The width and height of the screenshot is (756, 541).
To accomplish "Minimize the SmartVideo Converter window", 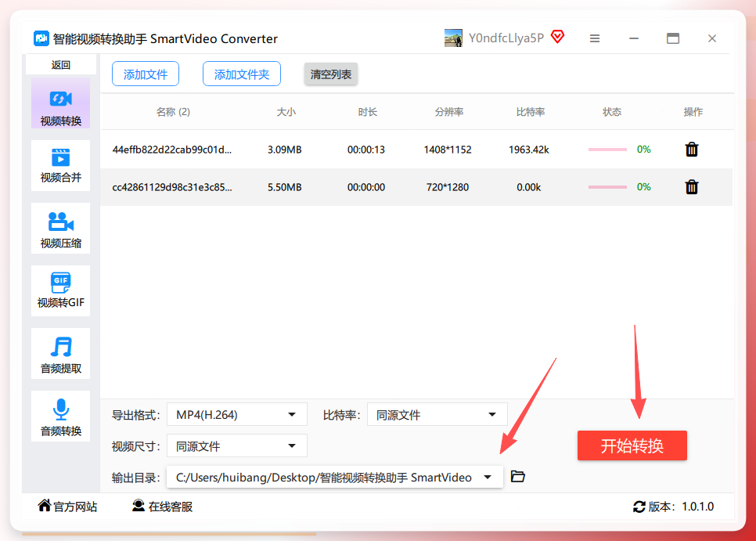I will click(634, 38).
